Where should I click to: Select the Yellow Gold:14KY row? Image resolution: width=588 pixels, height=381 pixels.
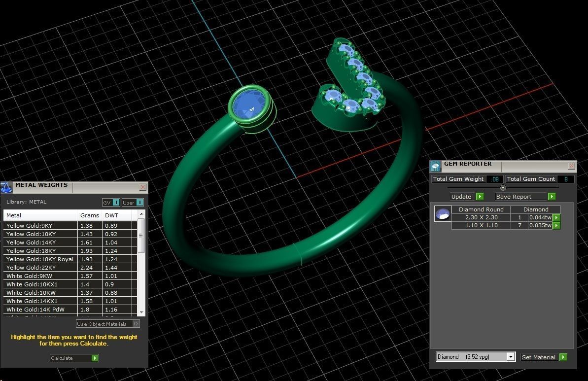70,242
